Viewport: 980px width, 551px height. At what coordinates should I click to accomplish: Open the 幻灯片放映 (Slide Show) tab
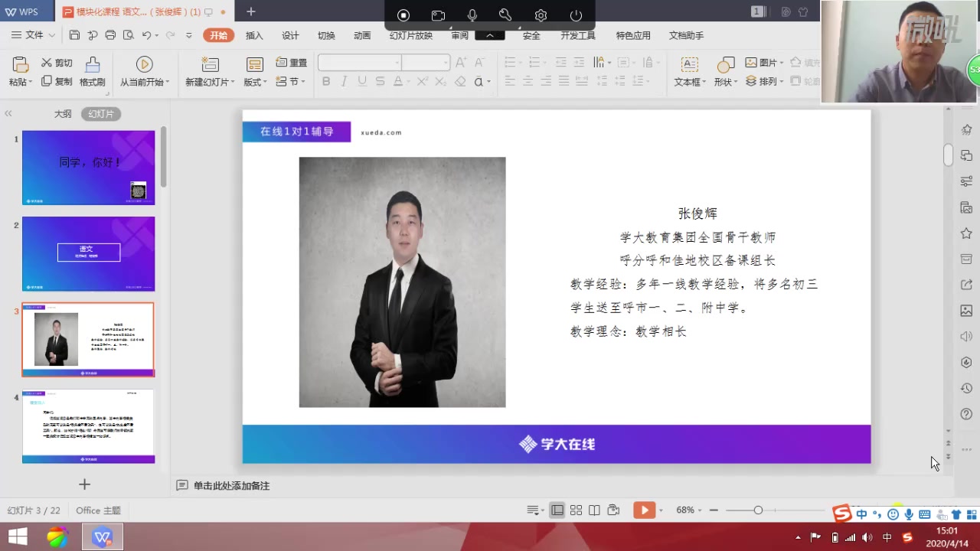pyautogui.click(x=411, y=35)
